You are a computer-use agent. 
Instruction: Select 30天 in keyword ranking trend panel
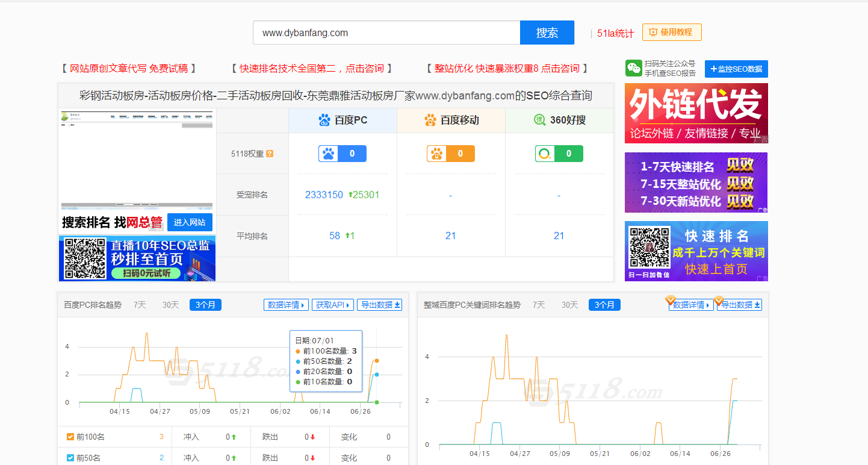(569, 305)
